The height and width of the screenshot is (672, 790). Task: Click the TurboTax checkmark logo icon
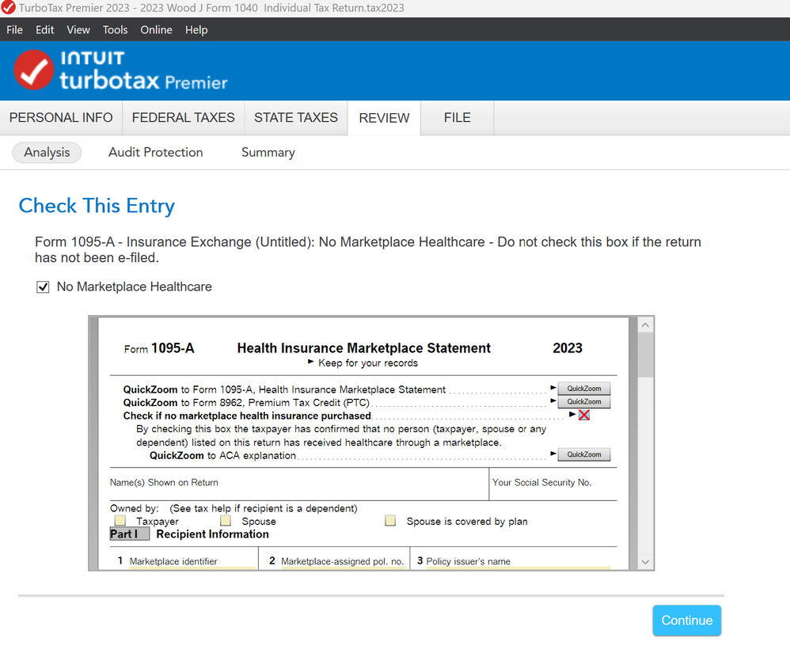click(x=34, y=70)
